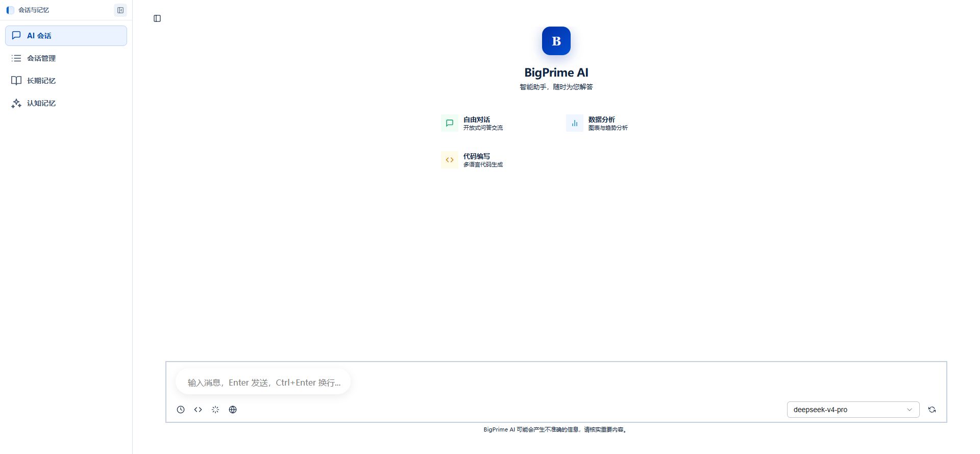Screen dimensions: 980x454
Task: Click the code brackets icon in the input toolbar
Action: 198,410
